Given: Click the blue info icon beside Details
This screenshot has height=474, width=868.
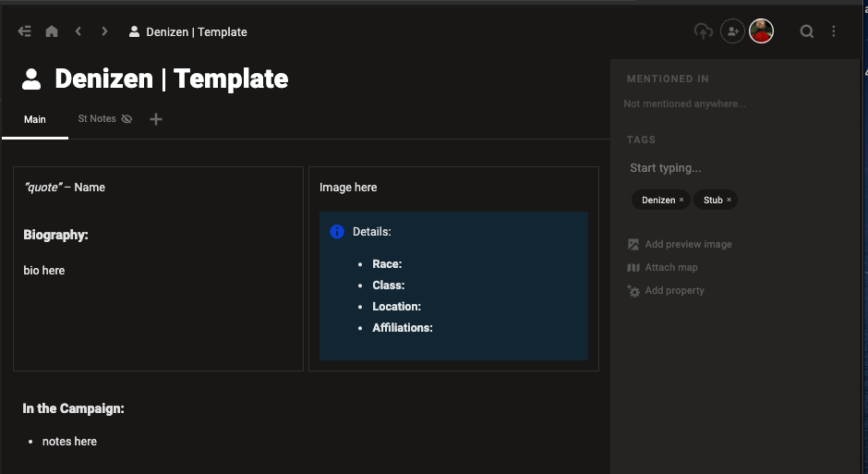Looking at the screenshot, I should click(337, 232).
